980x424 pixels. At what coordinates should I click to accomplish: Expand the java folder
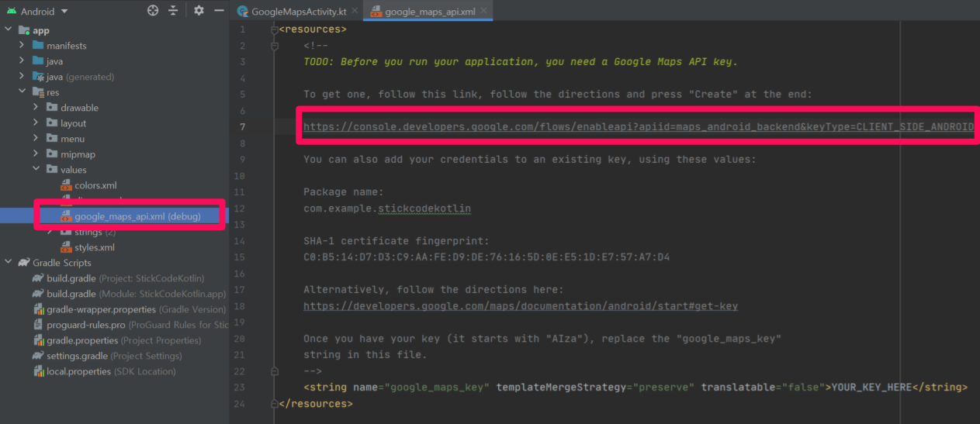[23, 61]
